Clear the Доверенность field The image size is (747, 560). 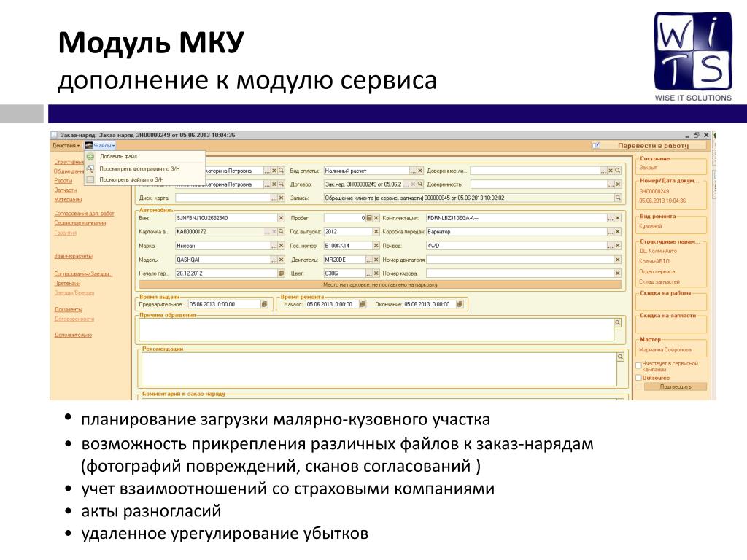618,184
